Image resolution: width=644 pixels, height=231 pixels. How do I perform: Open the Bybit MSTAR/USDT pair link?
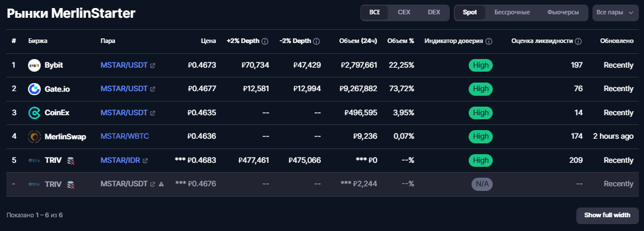[x=124, y=65]
